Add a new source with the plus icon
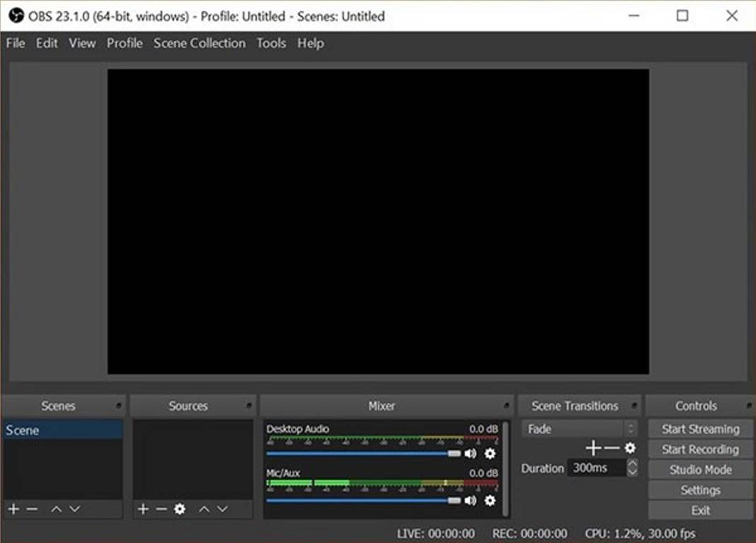This screenshot has width=756, height=543. [143, 509]
